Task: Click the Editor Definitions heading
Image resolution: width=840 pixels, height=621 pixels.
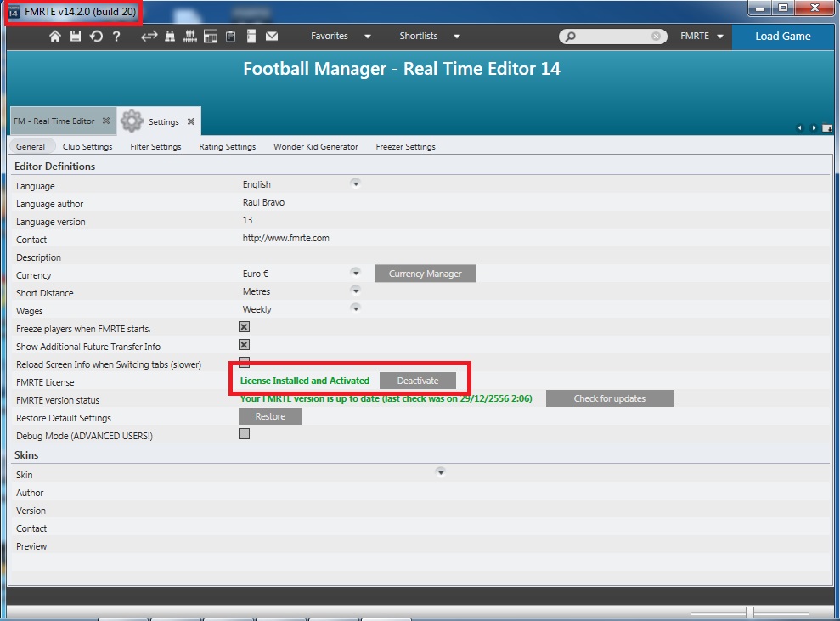Action: click(x=54, y=167)
